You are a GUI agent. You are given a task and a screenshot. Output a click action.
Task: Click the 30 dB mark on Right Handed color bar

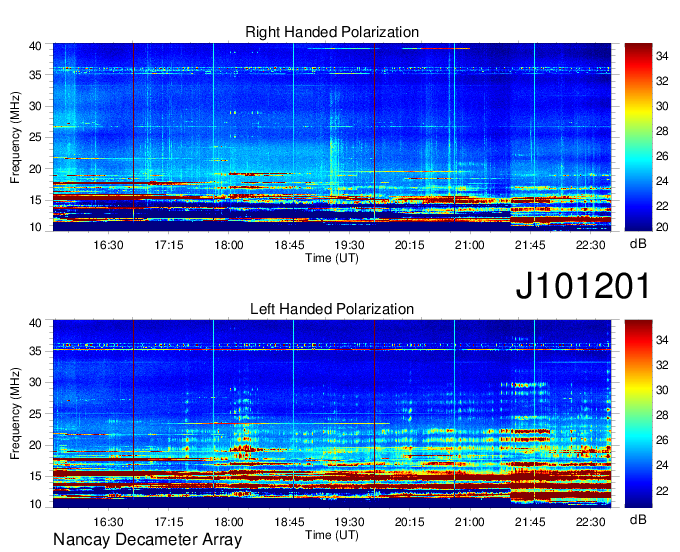click(x=662, y=106)
